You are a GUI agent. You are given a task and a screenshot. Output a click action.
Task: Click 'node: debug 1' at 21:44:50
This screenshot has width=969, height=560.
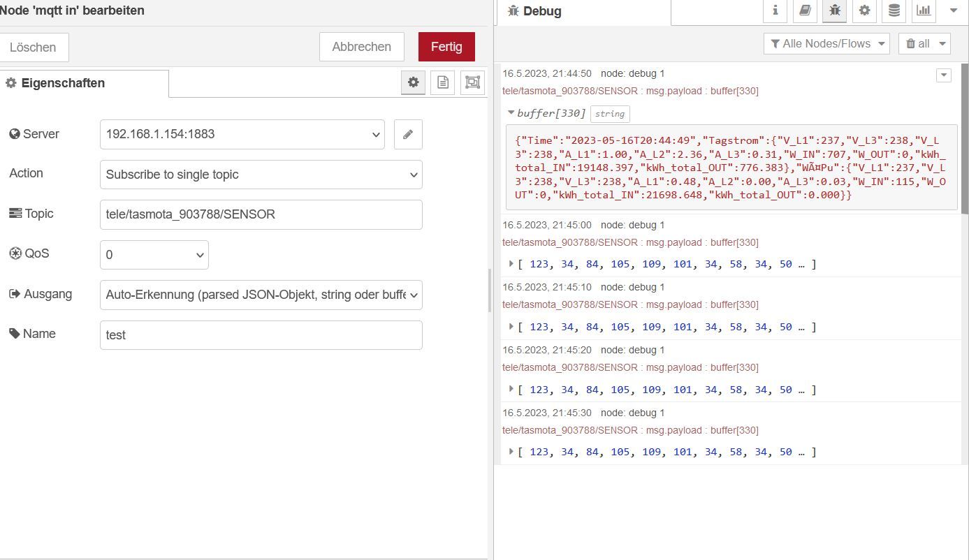pyautogui.click(x=633, y=73)
